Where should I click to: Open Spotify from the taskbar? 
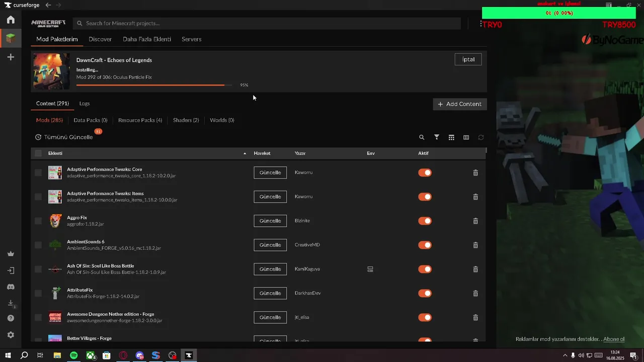pos(74,355)
